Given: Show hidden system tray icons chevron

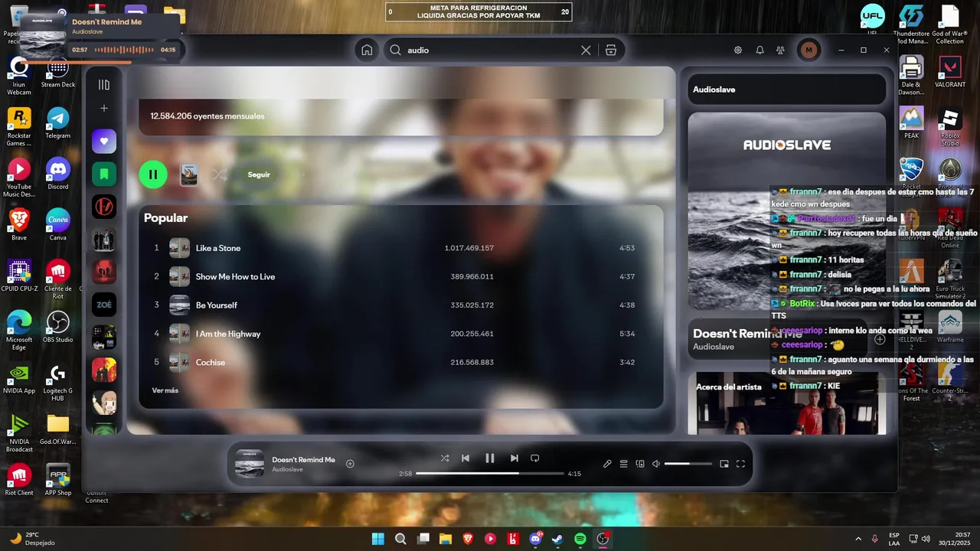Looking at the screenshot, I should coord(857,539).
